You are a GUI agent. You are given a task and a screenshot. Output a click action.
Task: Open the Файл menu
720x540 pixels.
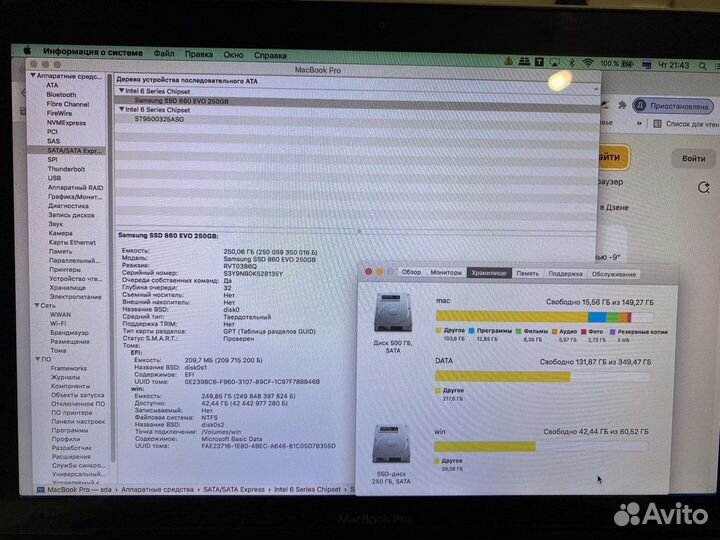point(164,54)
